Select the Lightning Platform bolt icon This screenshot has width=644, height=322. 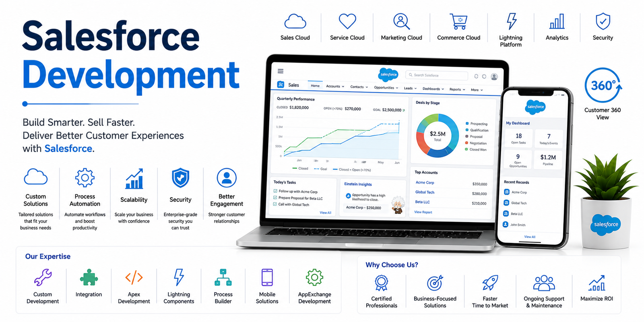511,21
